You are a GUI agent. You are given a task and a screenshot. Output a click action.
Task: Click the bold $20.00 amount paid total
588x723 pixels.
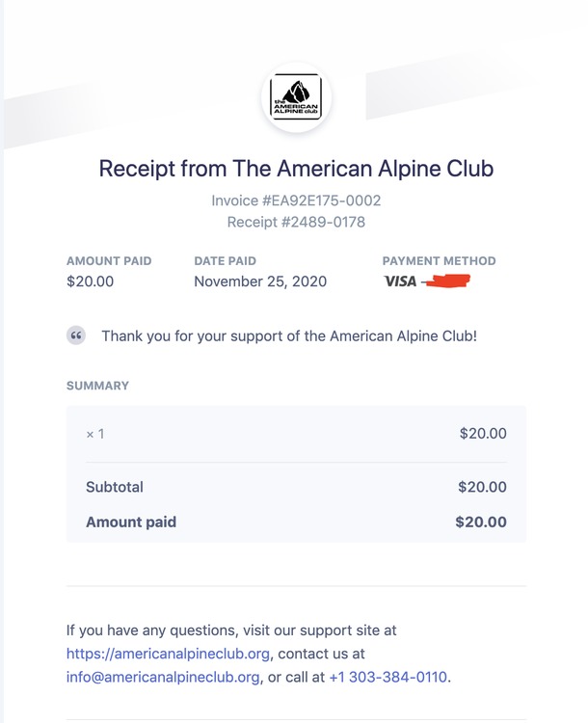coord(481,522)
